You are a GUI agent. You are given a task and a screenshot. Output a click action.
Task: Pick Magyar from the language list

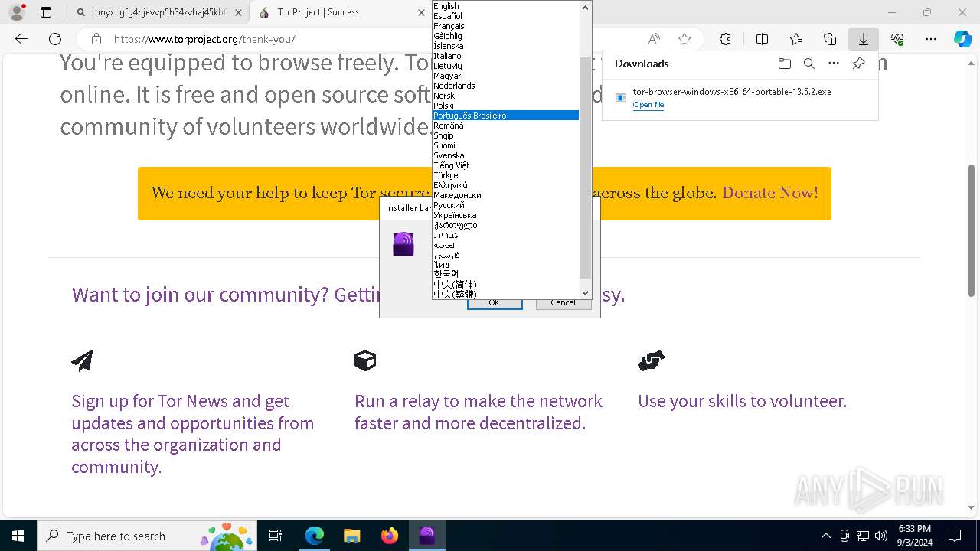[505, 76]
